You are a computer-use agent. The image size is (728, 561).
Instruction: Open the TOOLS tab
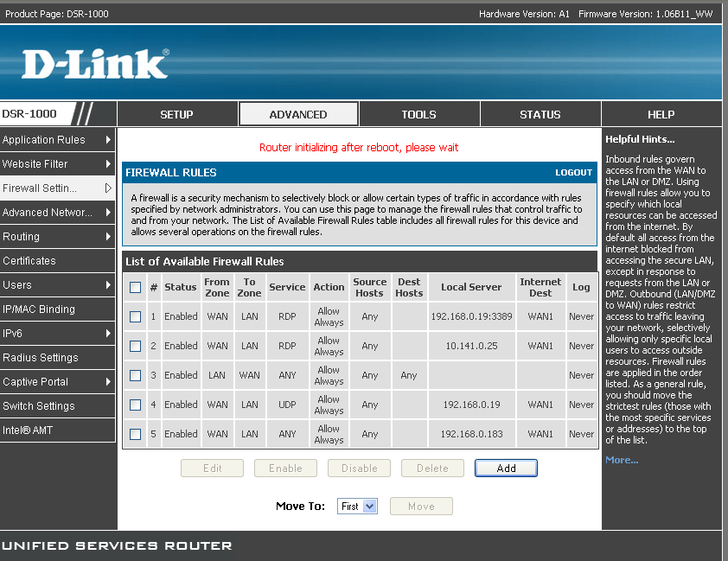[x=418, y=114]
